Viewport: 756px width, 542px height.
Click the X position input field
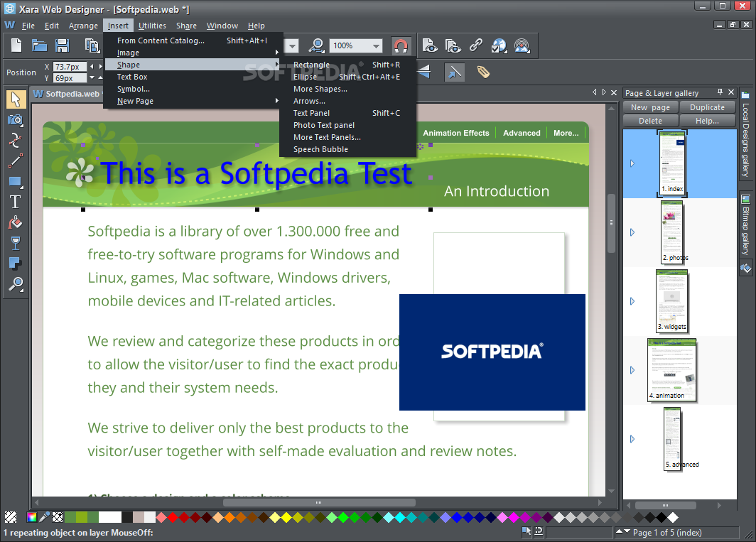point(70,67)
